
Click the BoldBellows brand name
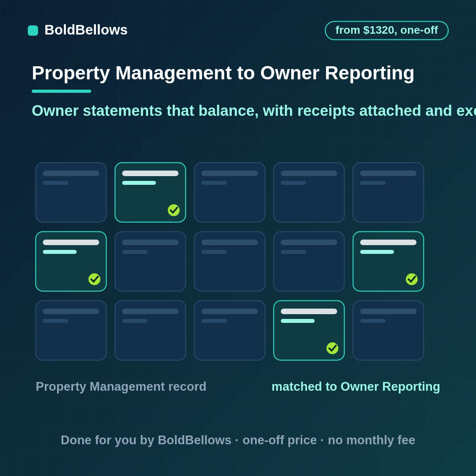pyautogui.click(x=86, y=30)
